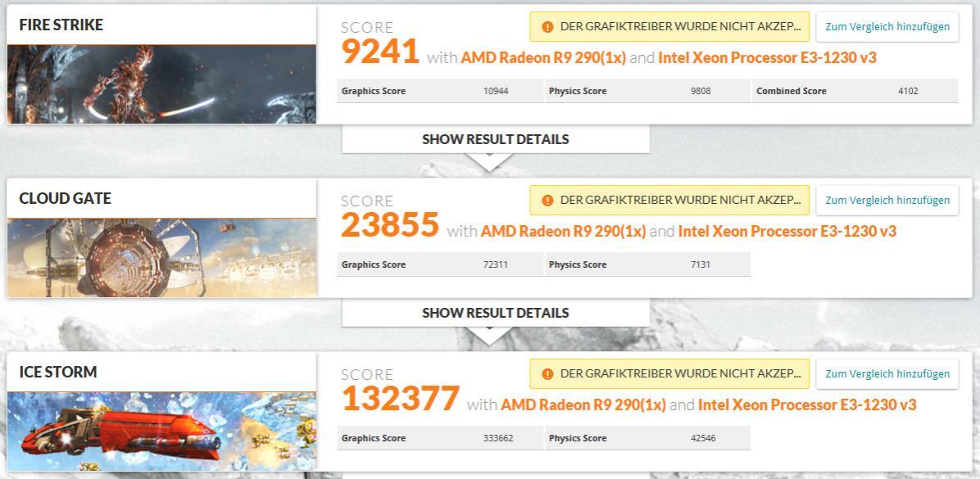Open Intel Xeon E3-1230 v3 link in Fire Strike
This screenshot has height=479, width=980.
click(768, 58)
